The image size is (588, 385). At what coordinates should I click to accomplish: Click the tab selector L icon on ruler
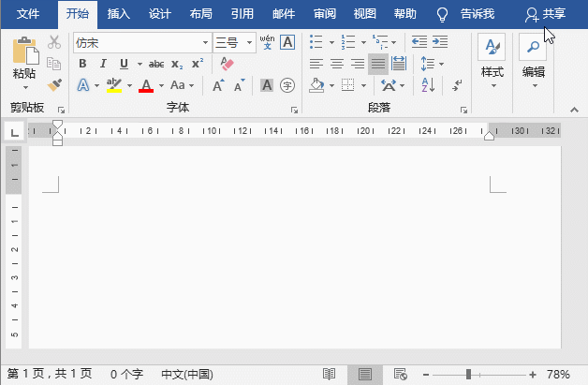click(x=15, y=132)
